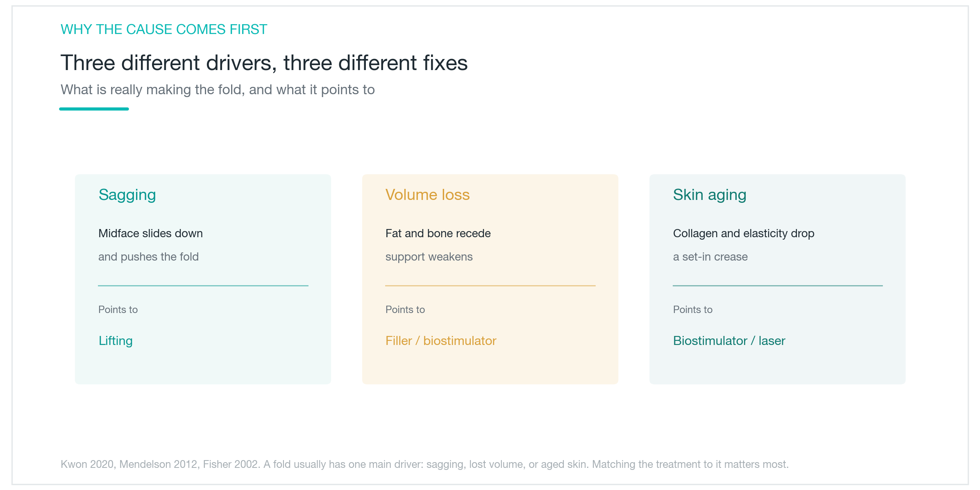Screen dimensions: 980x490
Task: Click 'a set-in crease' text
Action: (710, 257)
